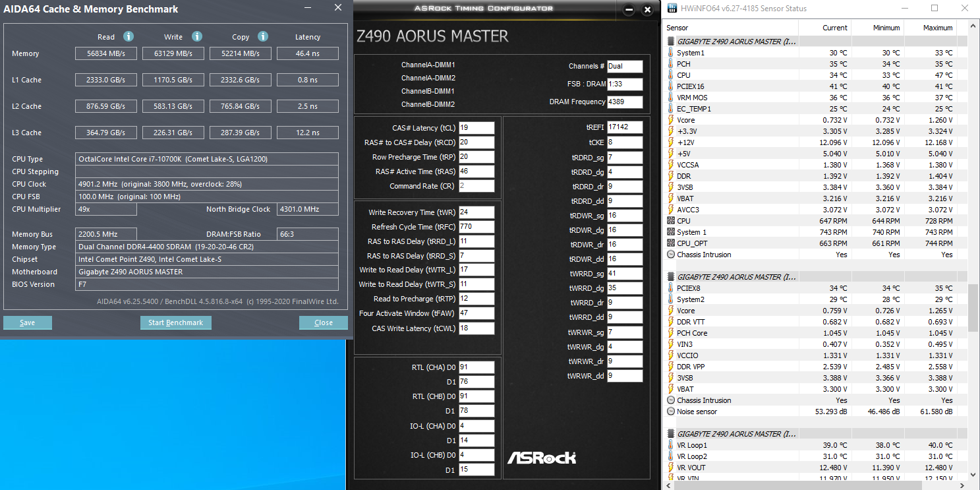Viewport: 980px width, 490px height.
Task: Click the Refresh Cycle Time (tRFC) field
Action: [x=476, y=227]
